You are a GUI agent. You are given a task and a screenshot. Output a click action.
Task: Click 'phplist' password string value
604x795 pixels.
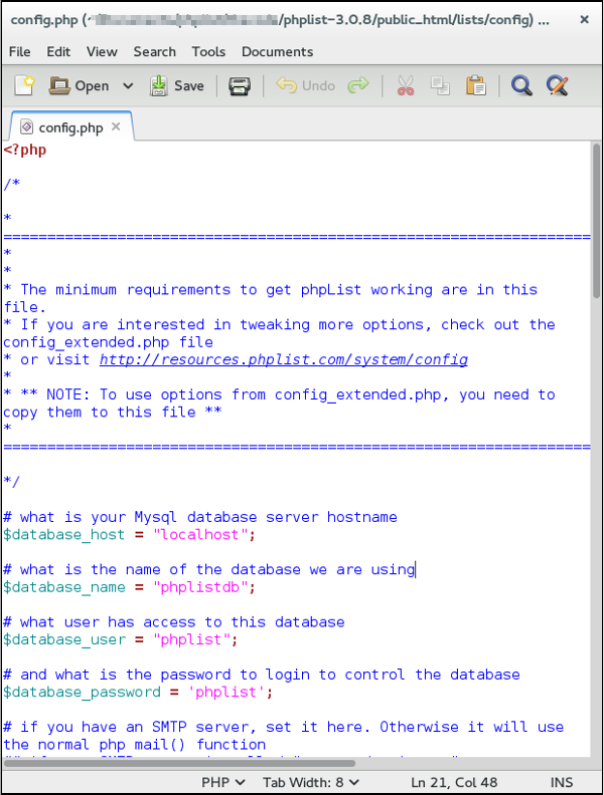pyautogui.click(x=226, y=692)
